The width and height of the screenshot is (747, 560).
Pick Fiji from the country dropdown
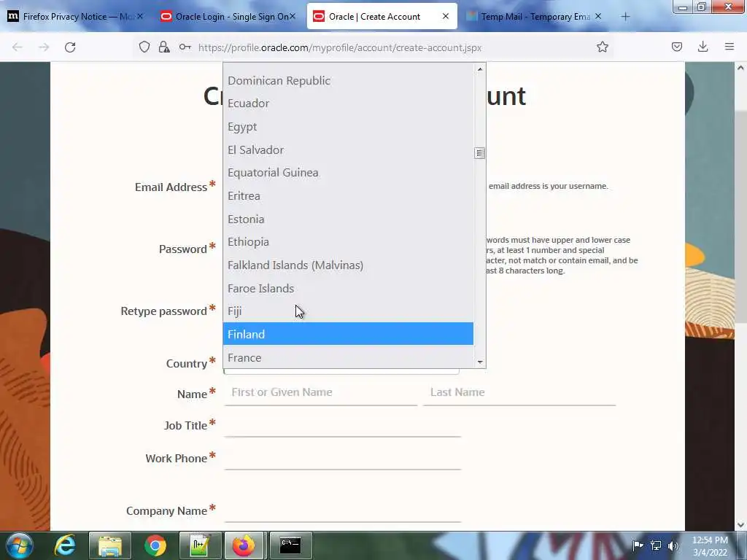point(348,311)
